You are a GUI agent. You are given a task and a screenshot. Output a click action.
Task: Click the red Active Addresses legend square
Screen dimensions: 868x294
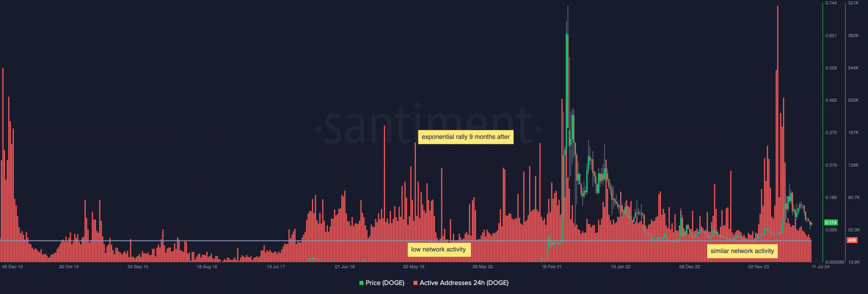click(x=415, y=283)
